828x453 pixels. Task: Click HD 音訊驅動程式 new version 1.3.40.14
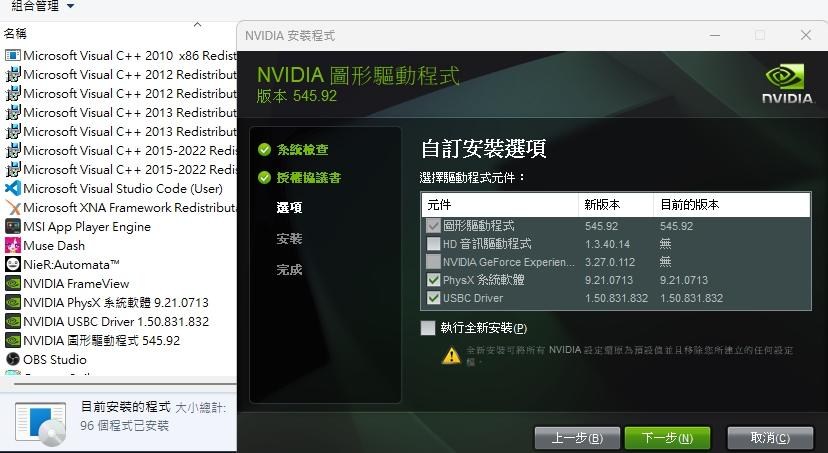[x=607, y=244]
